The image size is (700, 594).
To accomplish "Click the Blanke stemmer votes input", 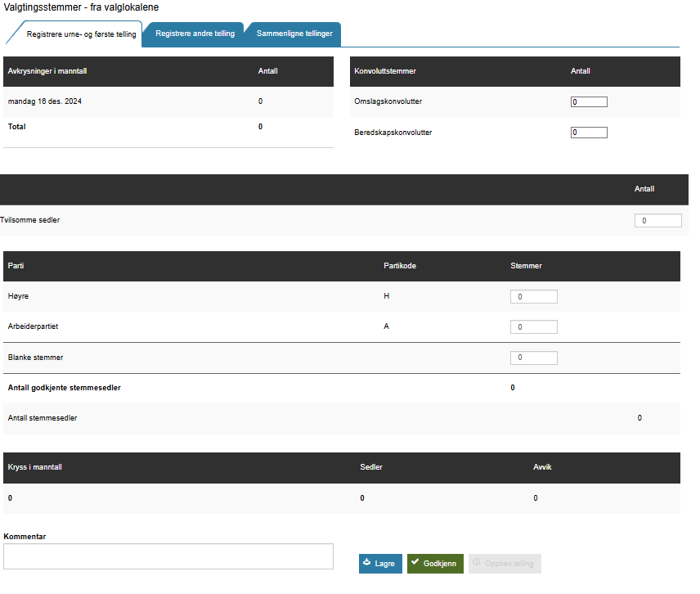I will (533, 358).
